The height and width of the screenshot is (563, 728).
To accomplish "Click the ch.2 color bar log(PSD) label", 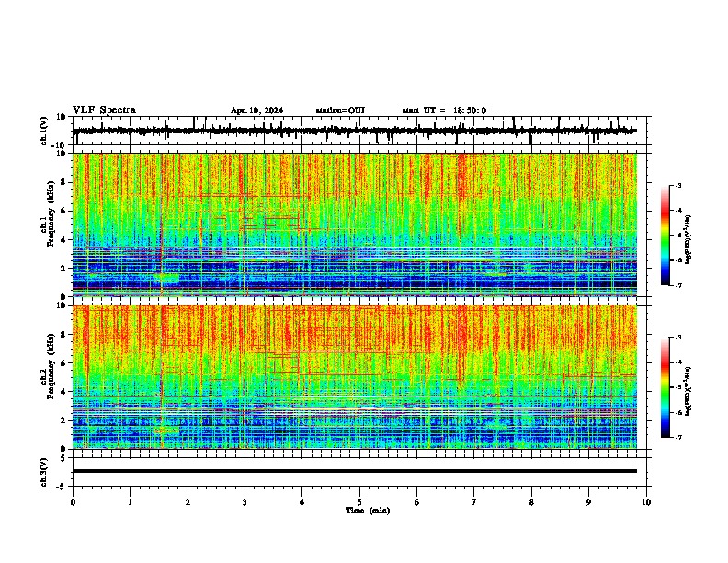I will 688,391.
